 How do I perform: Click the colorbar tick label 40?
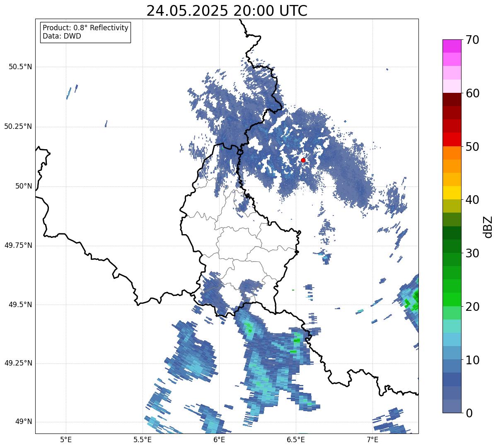tap(472, 200)
